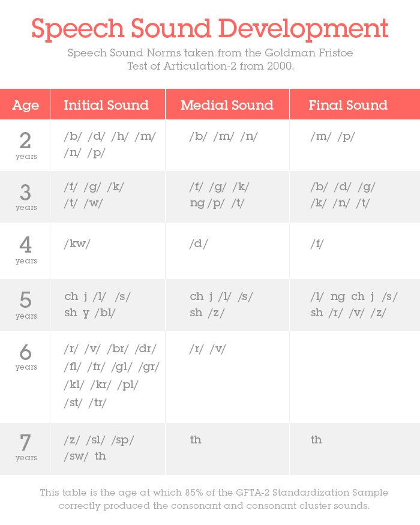The image size is (420, 525).
Task: Click the 2 years age label
Action: pyautogui.click(x=26, y=146)
